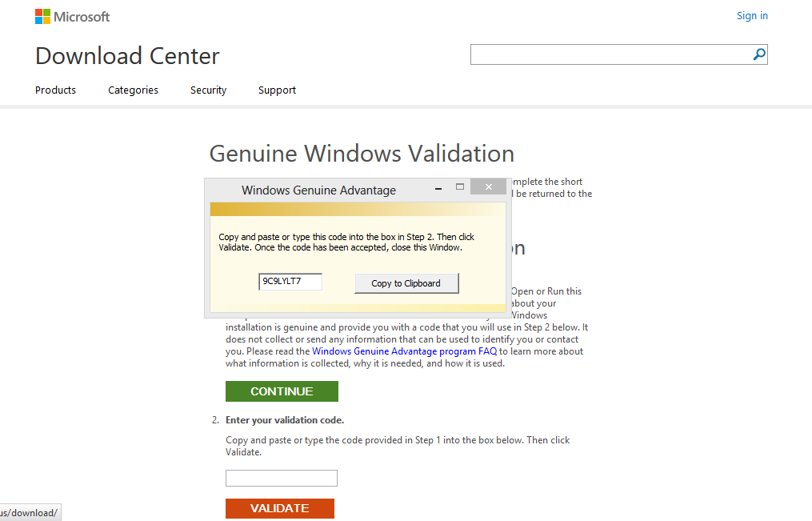Click the validation code box in Step 2

point(281,478)
